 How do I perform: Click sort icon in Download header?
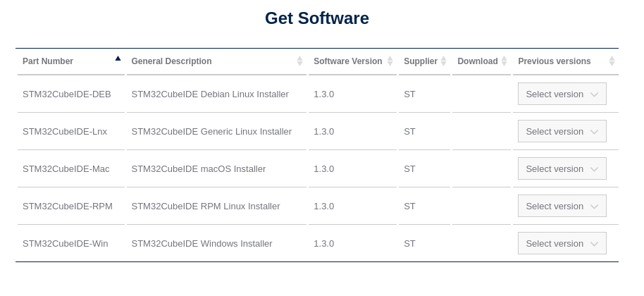(504, 61)
